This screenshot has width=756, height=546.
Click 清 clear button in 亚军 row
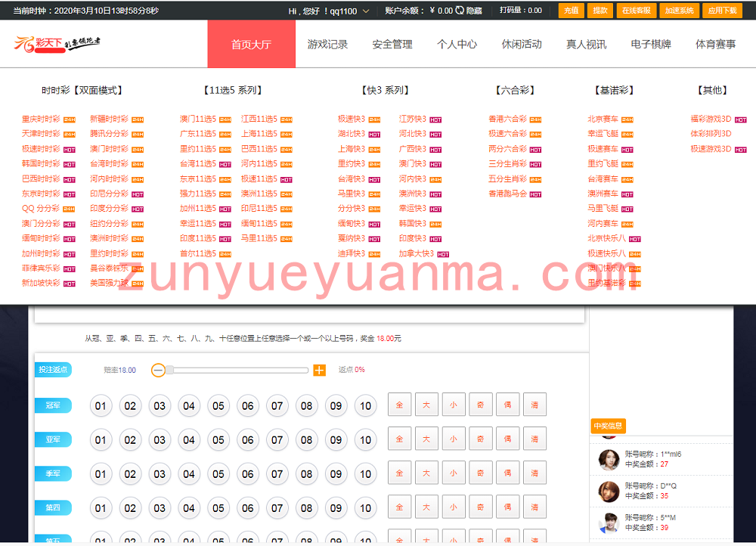pyautogui.click(x=534, y=439)
